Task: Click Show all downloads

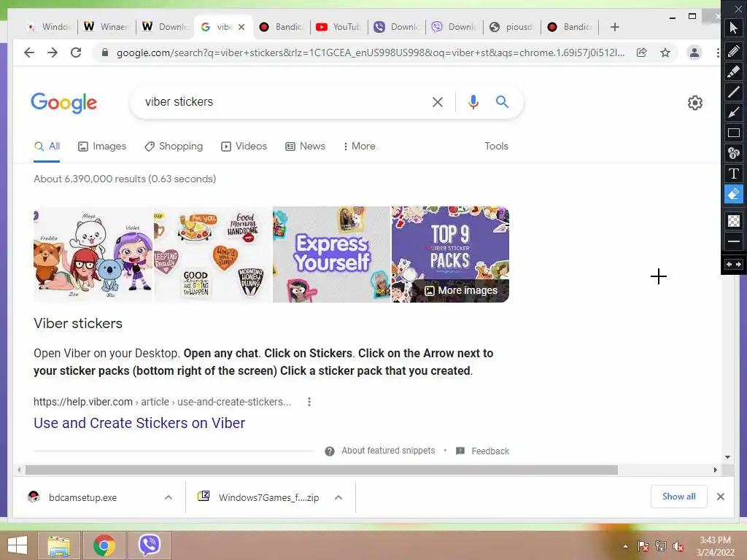Action: (x=679, y=497)
